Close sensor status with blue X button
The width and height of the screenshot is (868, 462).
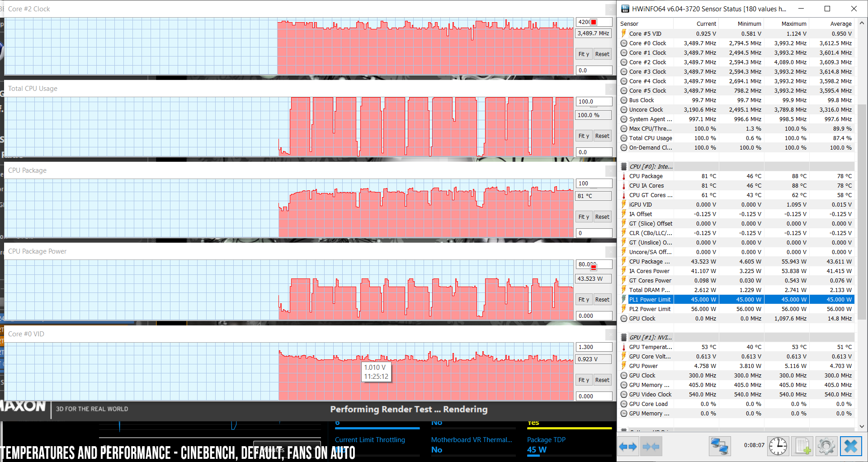tap(851, 447)
